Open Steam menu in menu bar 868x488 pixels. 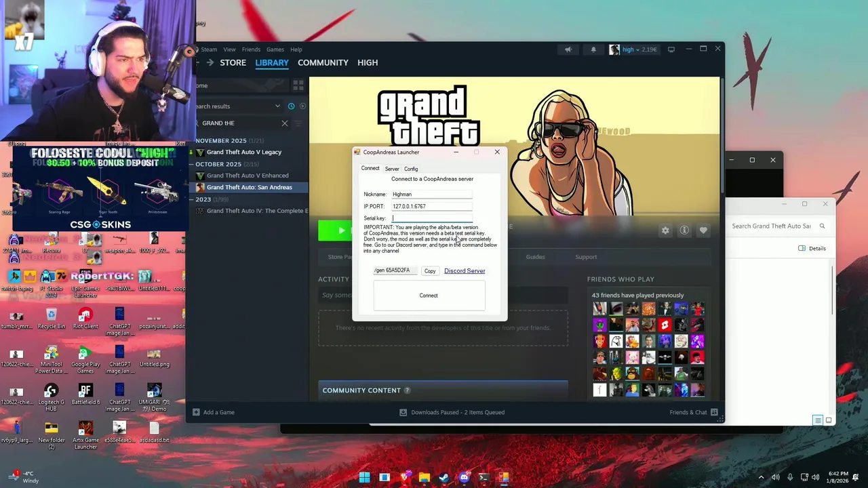coord(209,49)
